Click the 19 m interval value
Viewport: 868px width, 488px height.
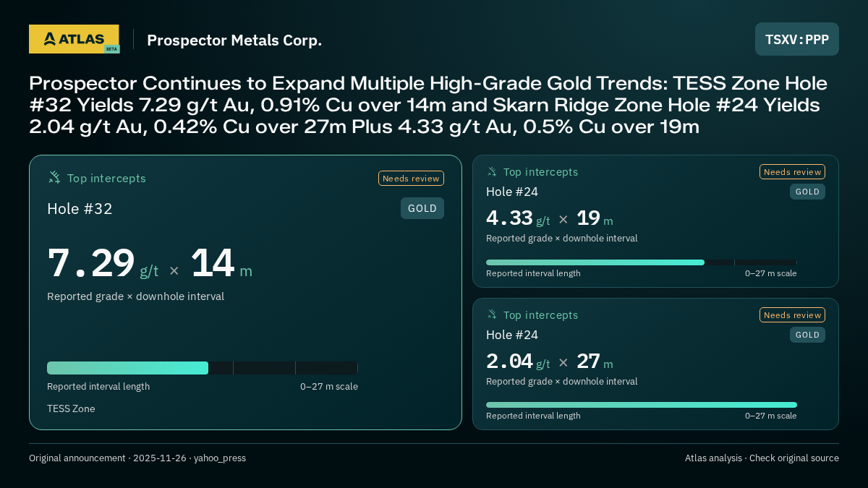(x=595, y=218)
